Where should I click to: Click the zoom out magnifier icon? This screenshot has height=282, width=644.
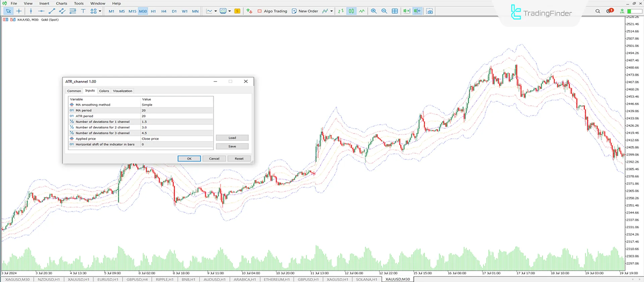384,11
